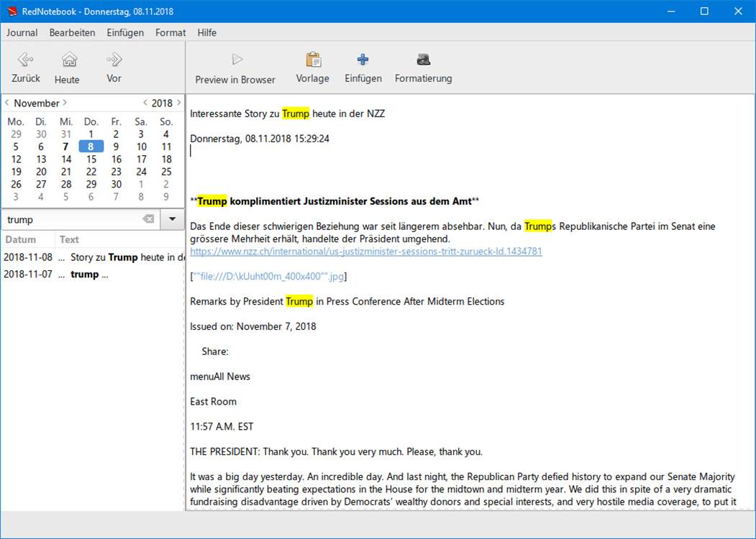
Task: Click the timestamp 'Donnerstag, 08.11.2018 15:29:24'
Action: coord(260,138)
